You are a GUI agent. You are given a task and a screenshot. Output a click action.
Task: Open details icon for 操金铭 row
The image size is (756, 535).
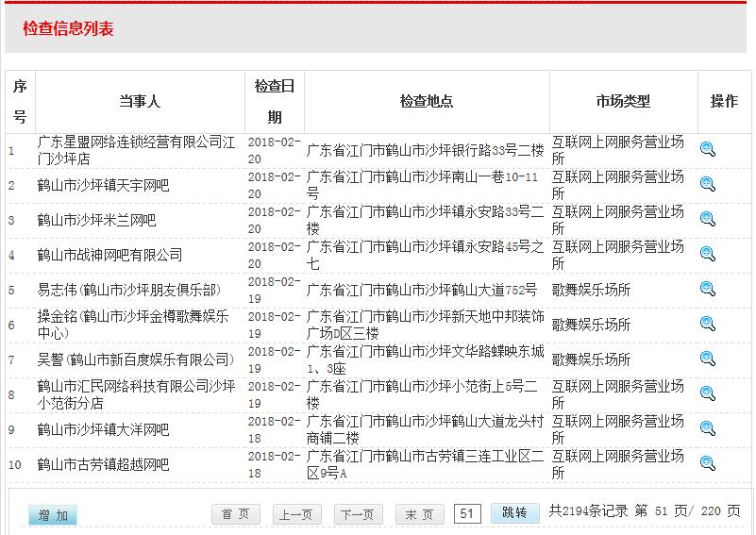point(707,324)
